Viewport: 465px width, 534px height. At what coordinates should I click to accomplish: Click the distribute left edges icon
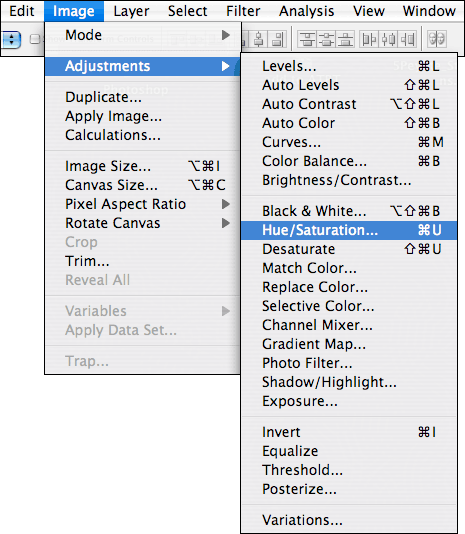coord(369,39)
